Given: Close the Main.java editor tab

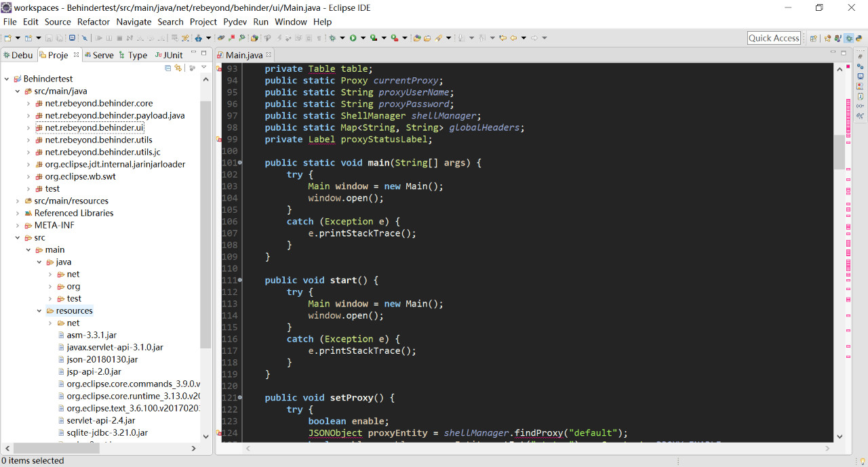Looking at the screenshot, I should (x=269, y=55).
